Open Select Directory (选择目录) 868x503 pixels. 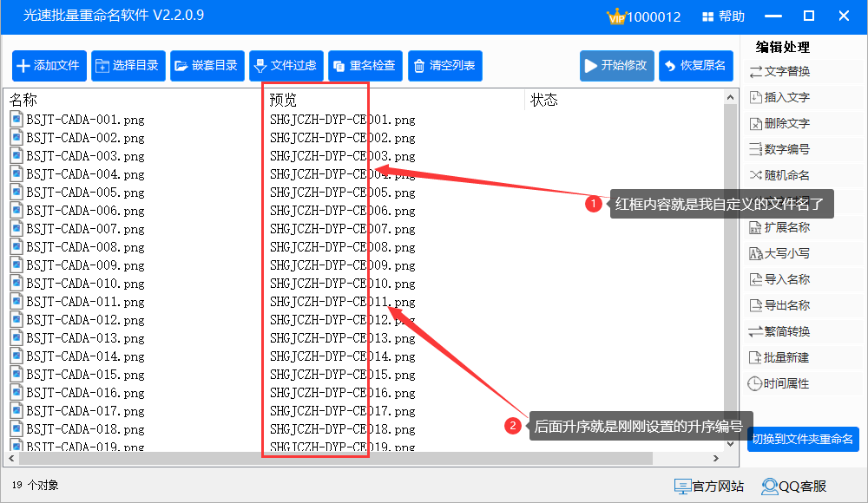pyautogui.click(x=128, y=66)
